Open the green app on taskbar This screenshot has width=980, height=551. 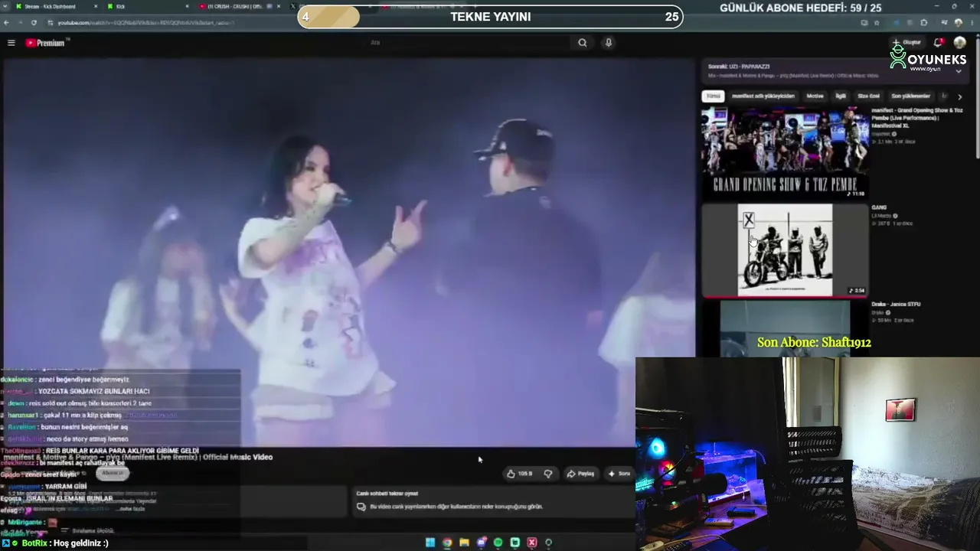(x=514, y=543)
